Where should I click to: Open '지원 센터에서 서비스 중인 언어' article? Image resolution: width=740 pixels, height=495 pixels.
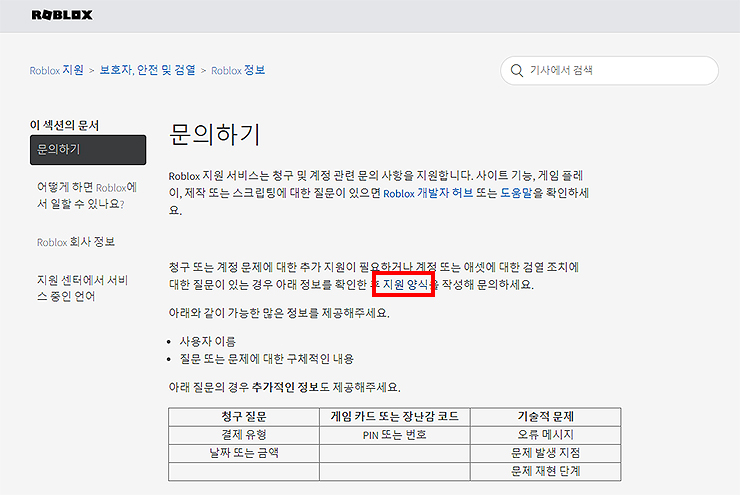83,288
